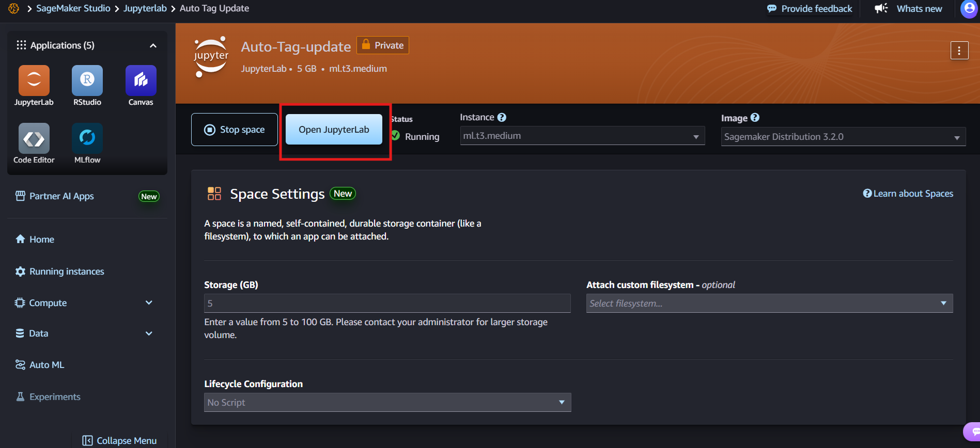This screenshot has height=448, width=980.
Task: Click the Image help question mark icon
Action: coord(755,118)
